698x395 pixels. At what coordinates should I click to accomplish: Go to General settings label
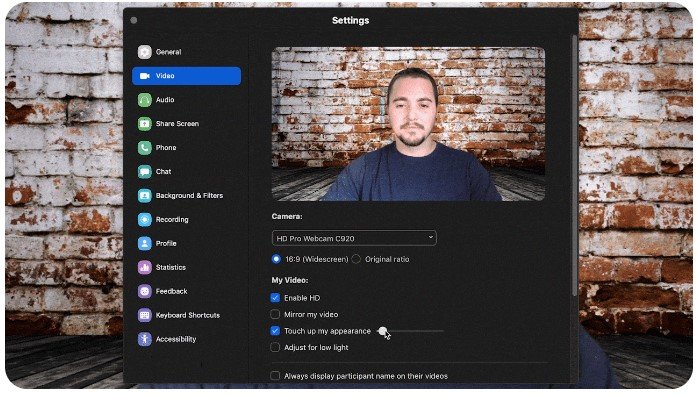click(x=168, y=52)
